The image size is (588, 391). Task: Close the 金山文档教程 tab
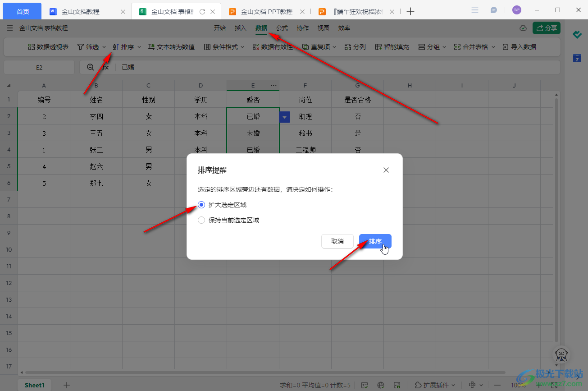tap(123, 12)
